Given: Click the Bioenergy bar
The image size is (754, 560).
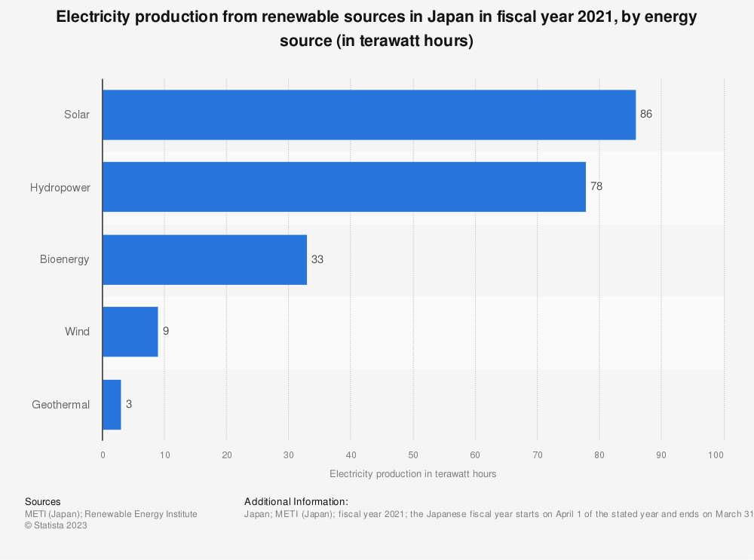Looking at the screenshot, I should [204, 259].
